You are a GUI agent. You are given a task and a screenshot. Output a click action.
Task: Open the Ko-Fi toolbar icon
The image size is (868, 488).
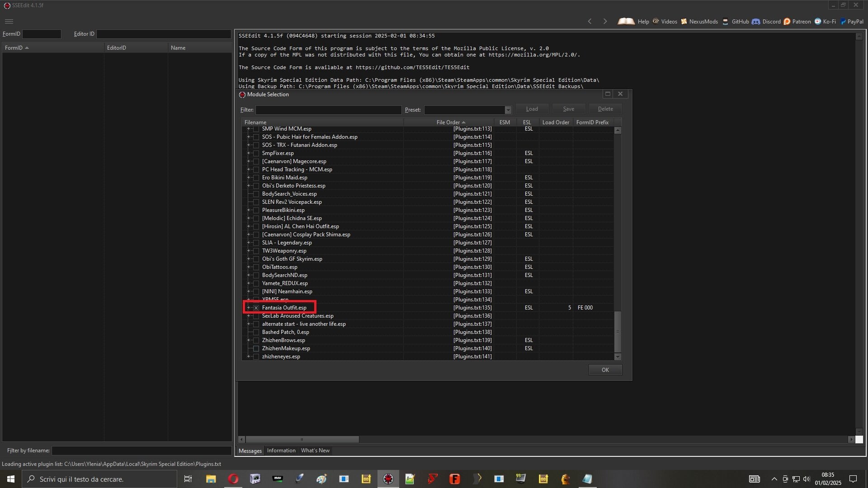point(818,21)
